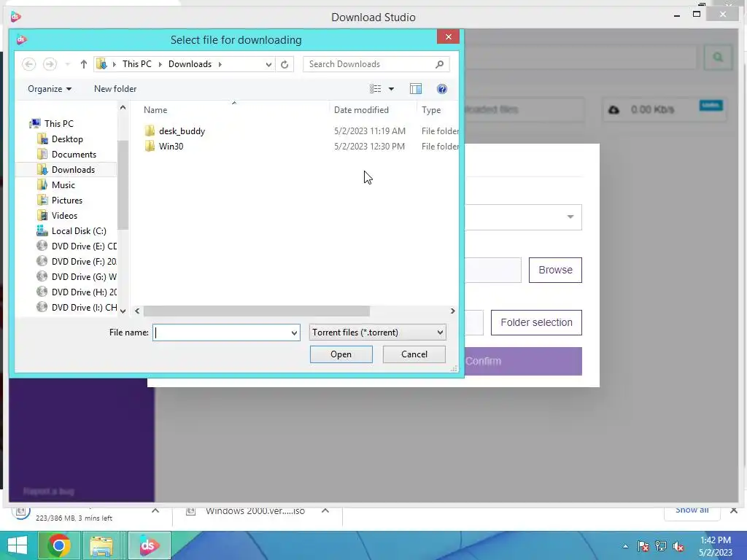Click the green search button in Download Studio

(x=718, y=58)
